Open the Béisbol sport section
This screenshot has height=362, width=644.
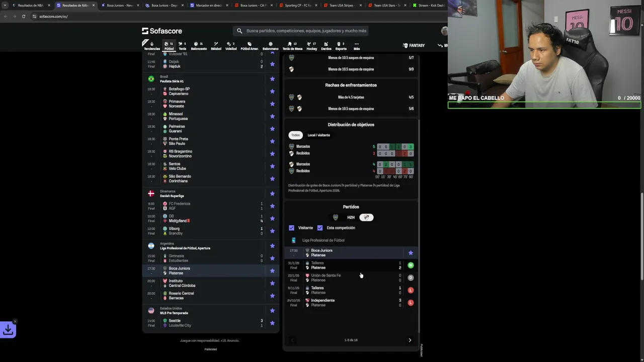pyautogui.click(x=216, y=46)
